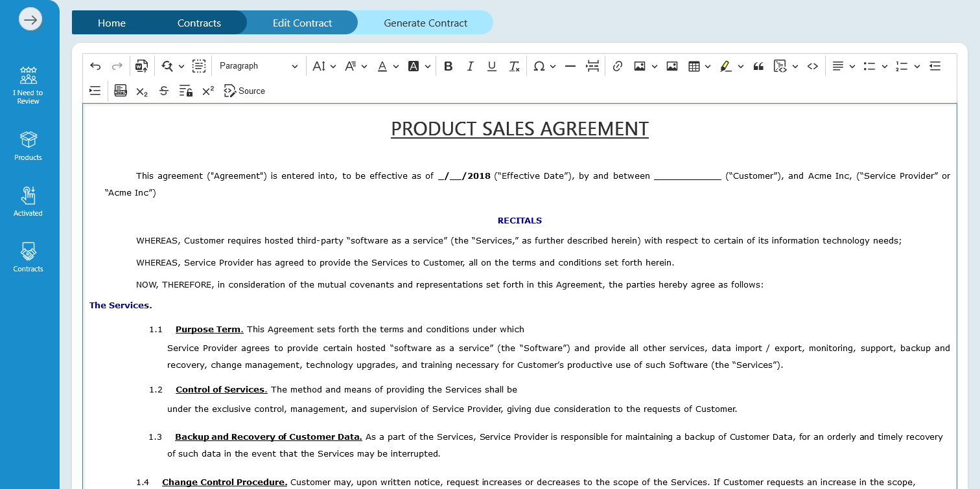Toggle italic formatting
This screenshot has width=980, height=489.
(471, 66)
